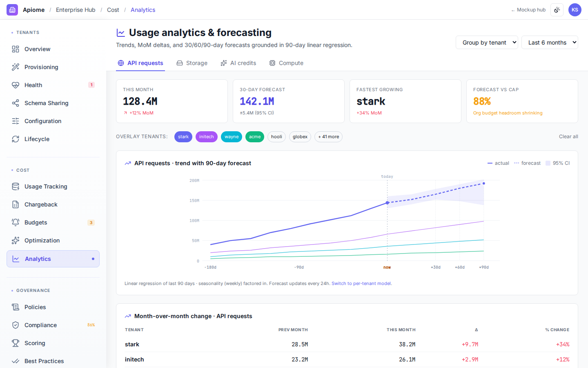Click the Usage Tracking database icon

point(16,186)
